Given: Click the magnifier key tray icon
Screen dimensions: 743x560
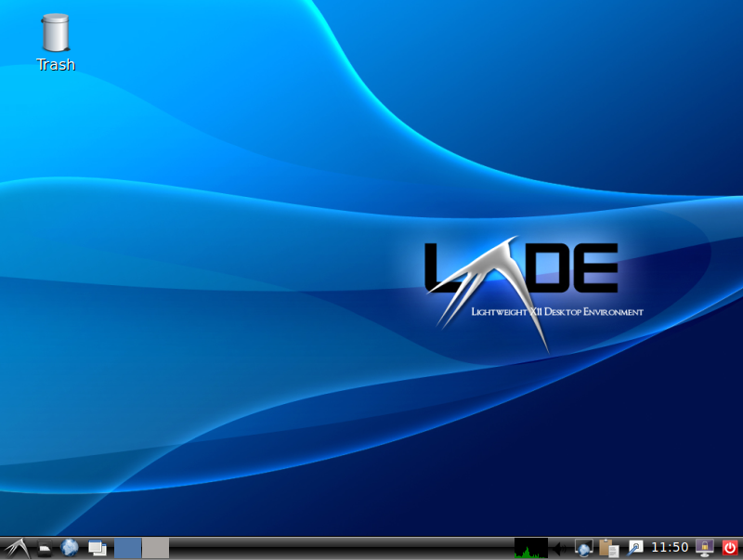Looking at the screenshot, I should [x=635, y=548].
